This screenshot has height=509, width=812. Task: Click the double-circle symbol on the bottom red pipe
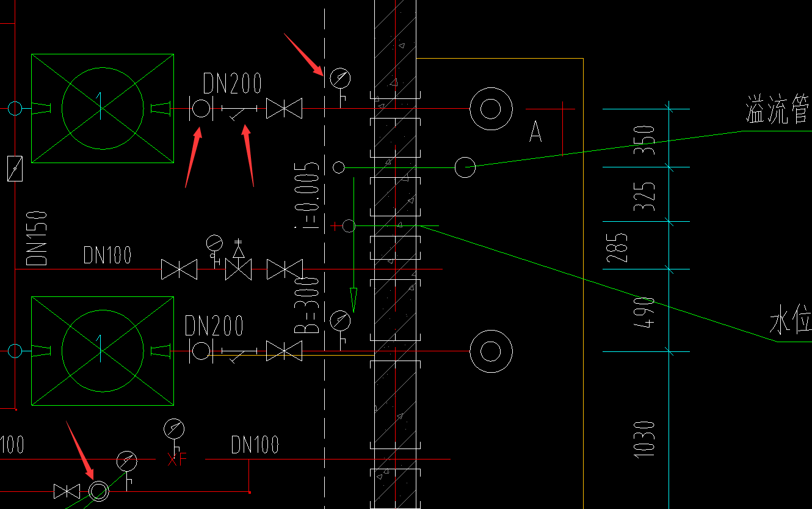(x=98, y=491)
